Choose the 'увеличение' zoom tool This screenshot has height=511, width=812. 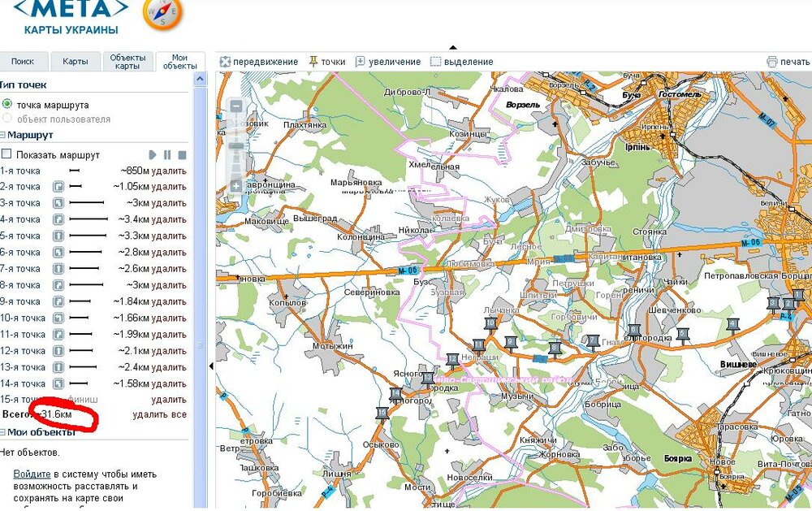(388, 62)
